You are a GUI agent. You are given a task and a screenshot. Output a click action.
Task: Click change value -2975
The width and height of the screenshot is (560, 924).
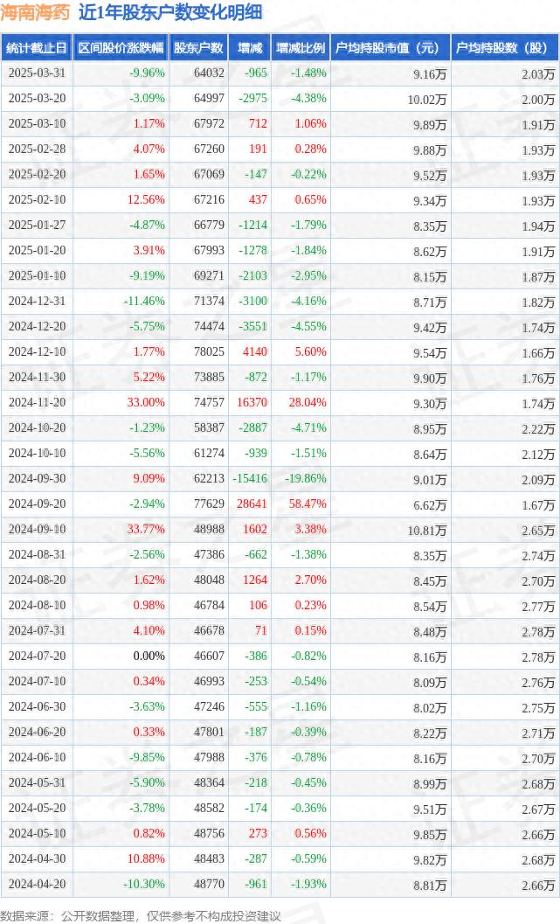click(252, 99)
